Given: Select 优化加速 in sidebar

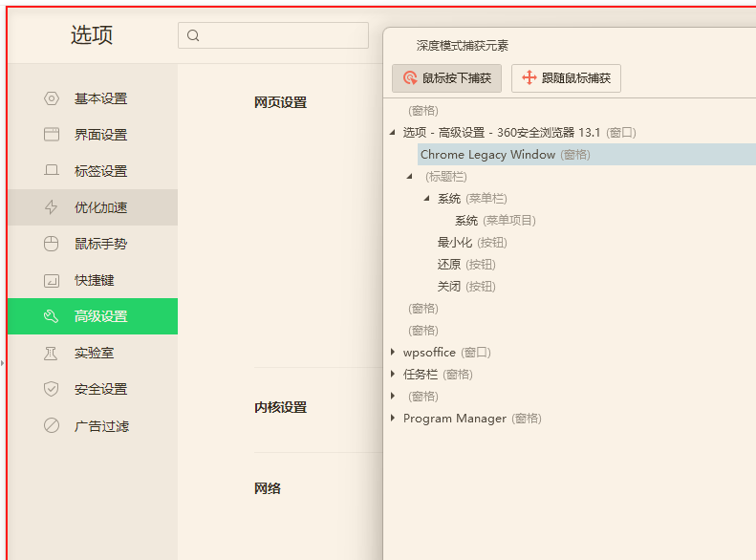Looking at the screenshot, I should (93, 207).
